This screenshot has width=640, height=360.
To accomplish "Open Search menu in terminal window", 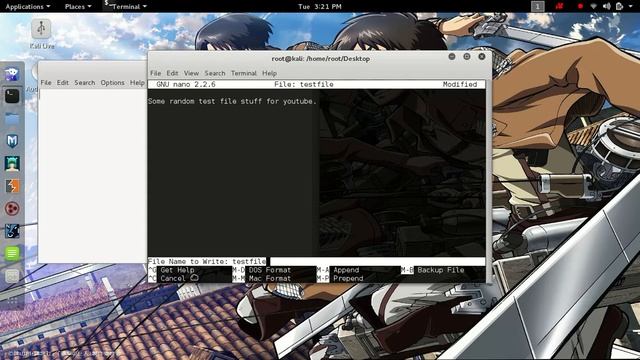I will pyautogui.click(x=215, y=73).
